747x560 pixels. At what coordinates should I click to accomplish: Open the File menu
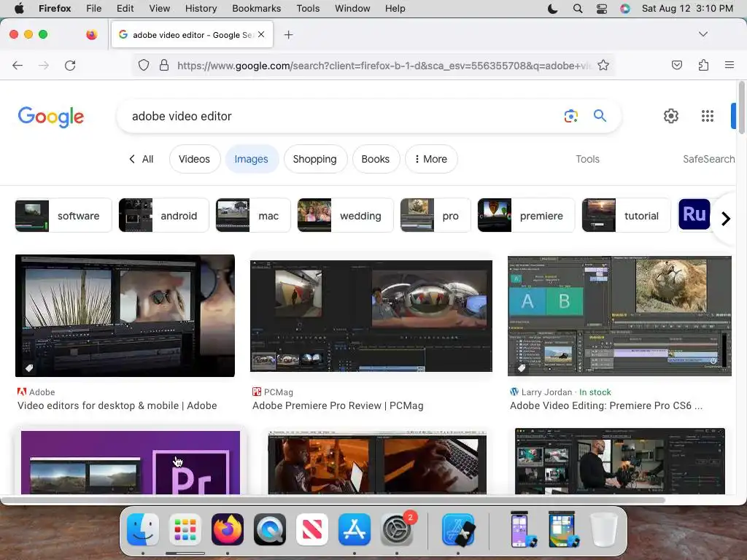[x=93, y=9]
